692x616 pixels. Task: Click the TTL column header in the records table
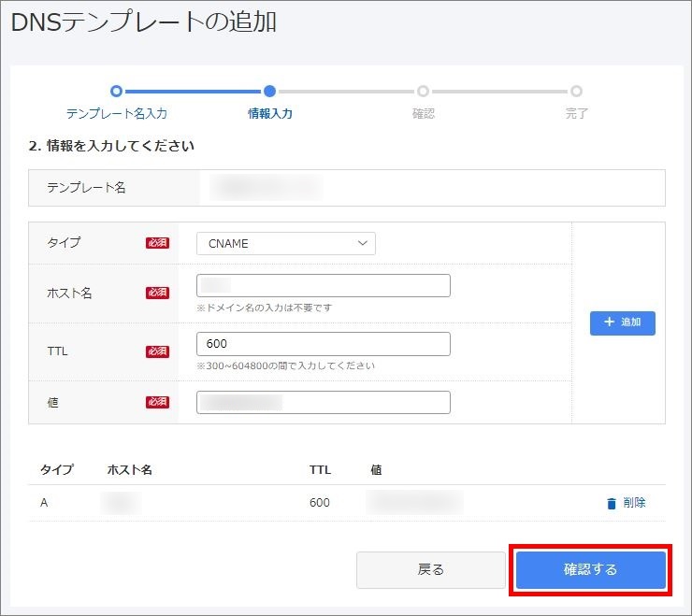(320, 469)
